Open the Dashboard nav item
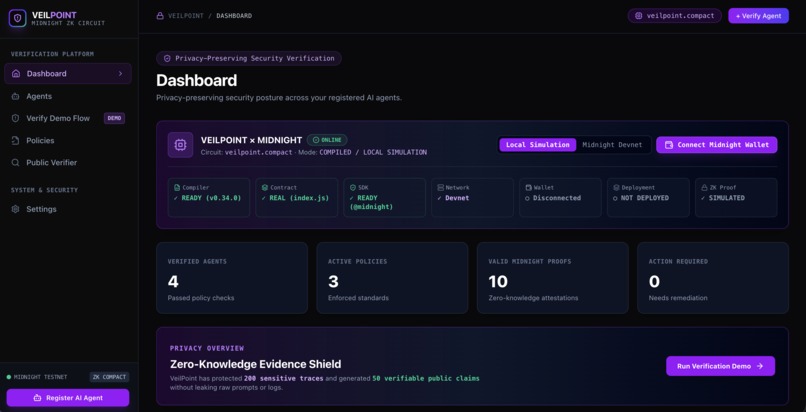 click(x=68, y=73)
